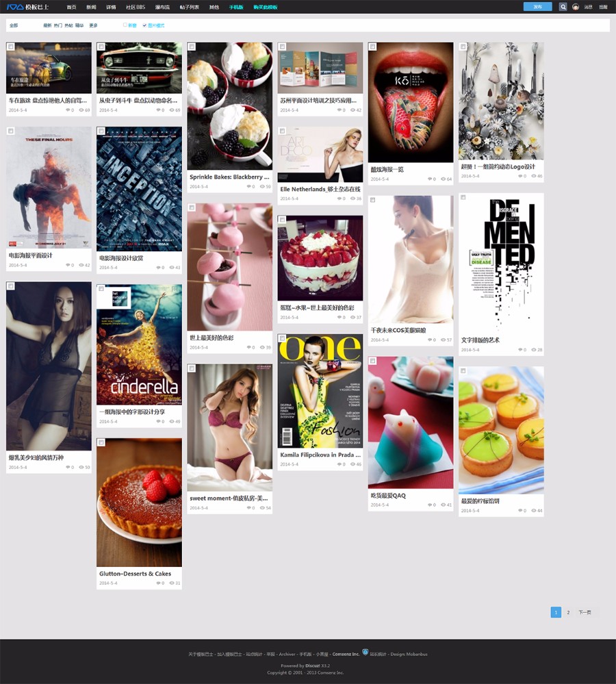Click comment icon on Sprinkle Bakes card

point(249,187)
